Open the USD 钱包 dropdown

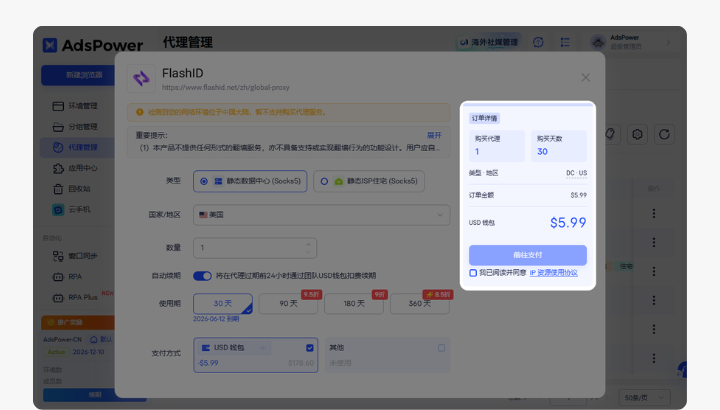click(x=234, y=348)
